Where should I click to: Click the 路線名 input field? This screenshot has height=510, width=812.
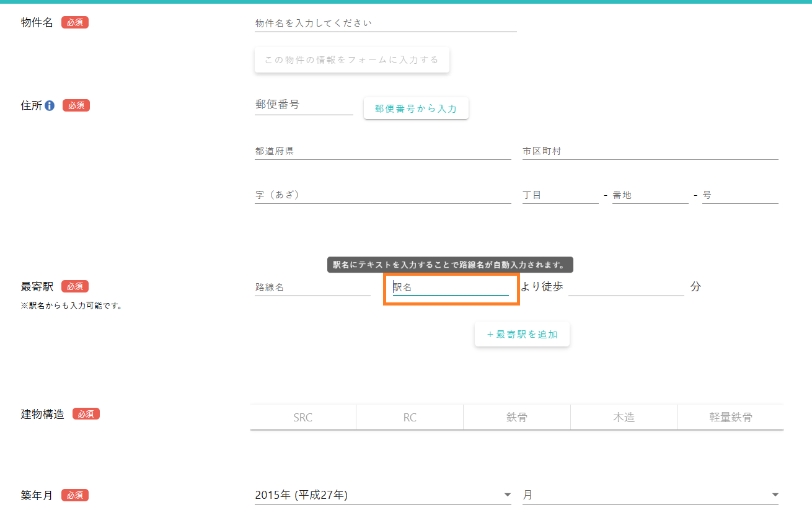[312, 288]
